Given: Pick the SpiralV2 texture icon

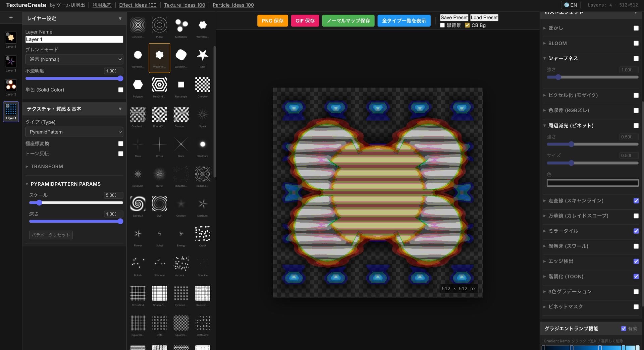Looking at the screenshot, I should pos(138,204).
